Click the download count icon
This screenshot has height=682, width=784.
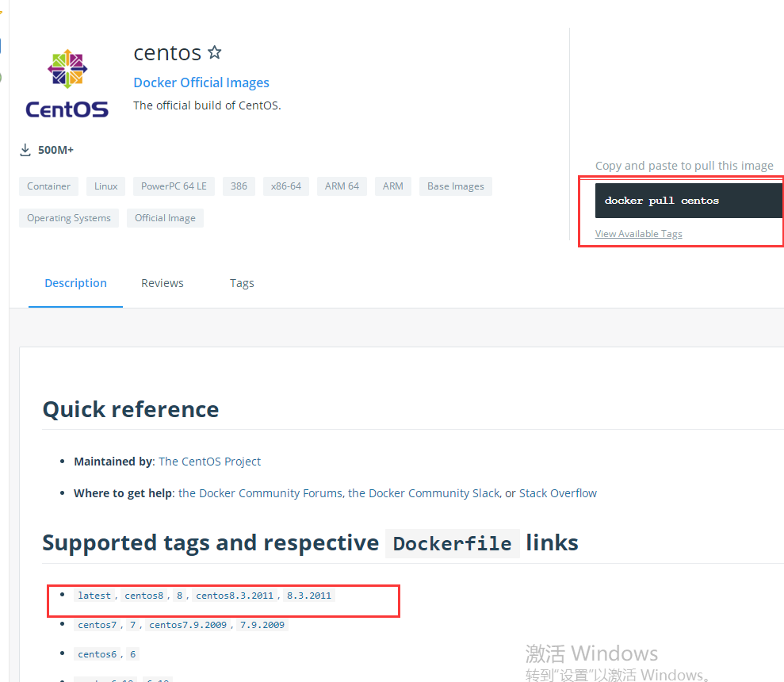pos(25,150)
